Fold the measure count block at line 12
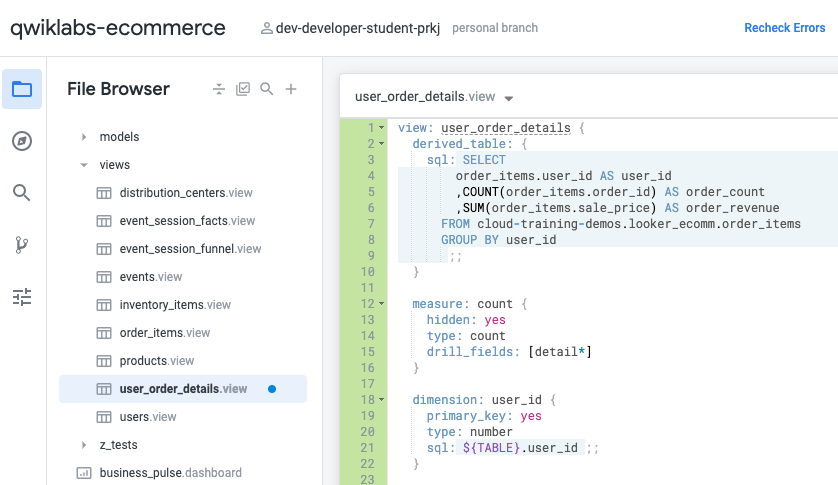Screen dimensions: 838x485 382,304
